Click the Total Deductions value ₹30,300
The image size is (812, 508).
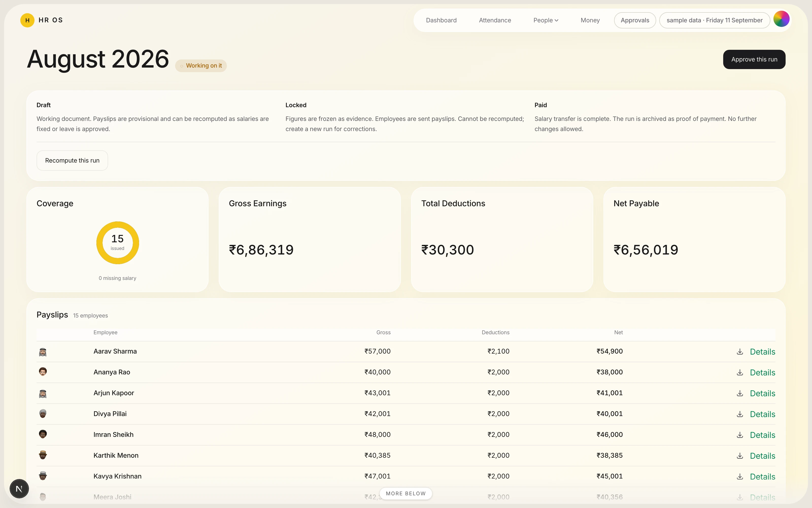coord(447,250)
